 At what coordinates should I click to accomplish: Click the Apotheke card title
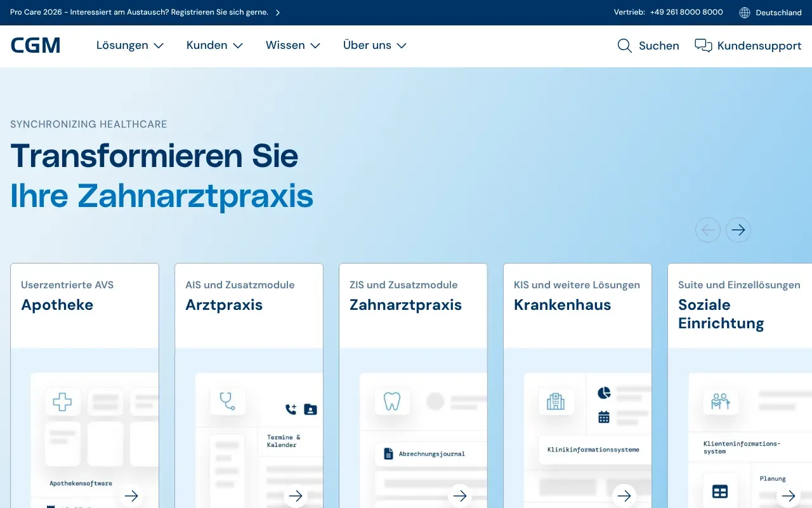tap(57, 305)
